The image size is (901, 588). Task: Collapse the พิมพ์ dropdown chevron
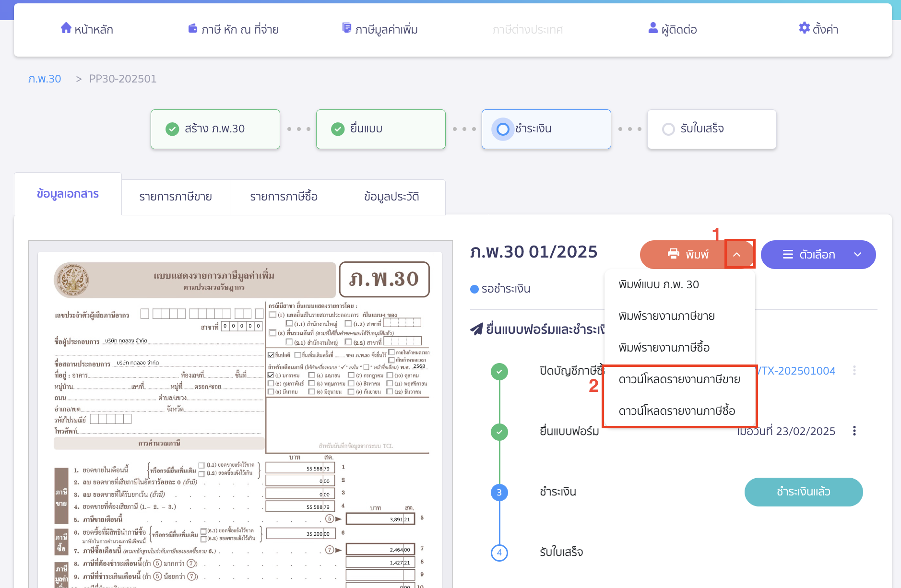(737, 255)
